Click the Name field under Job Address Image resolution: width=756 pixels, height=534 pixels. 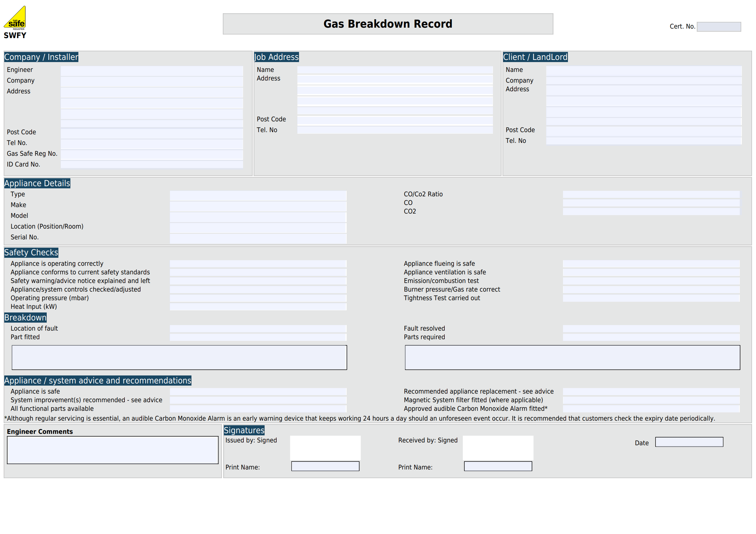pos(394,70)
